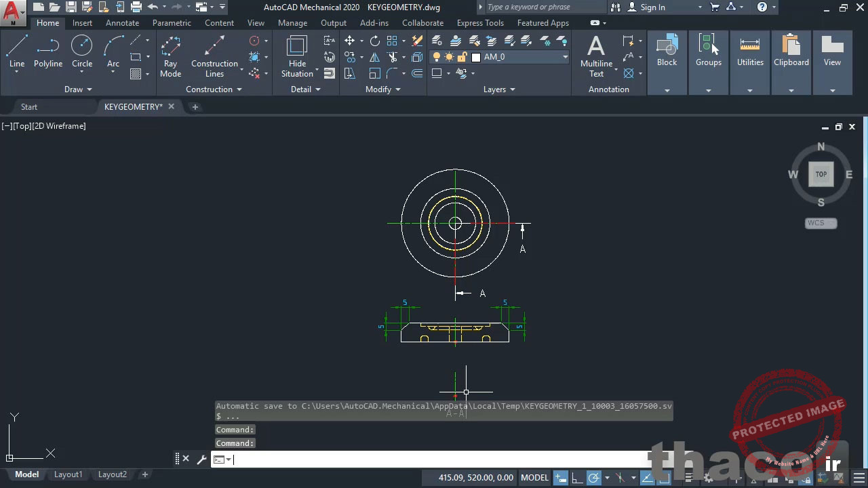The image size is (868, 488).
Task: Open the Block panel dropdown
Action: [x=667, y=90]
